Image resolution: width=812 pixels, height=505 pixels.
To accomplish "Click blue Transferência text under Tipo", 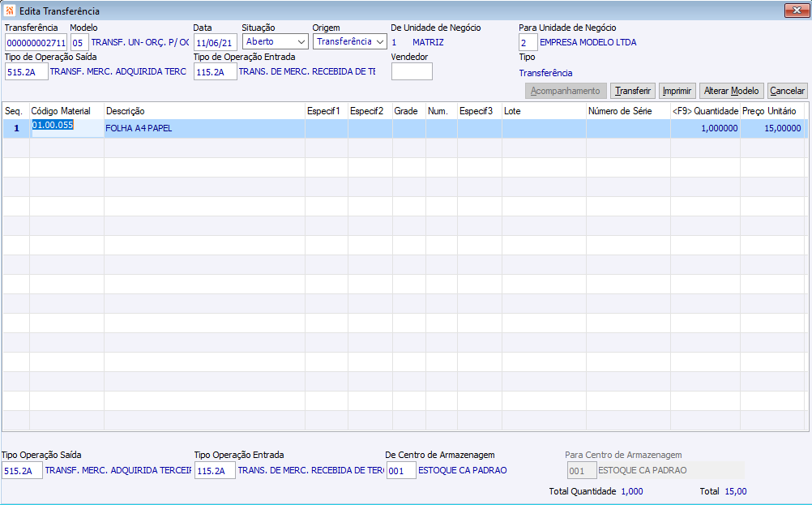I will (x=546, y=73).
